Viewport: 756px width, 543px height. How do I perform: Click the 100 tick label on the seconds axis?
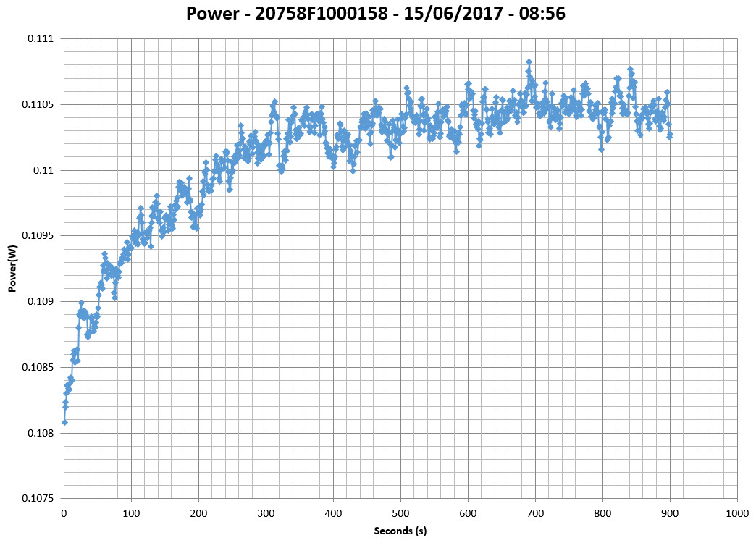tap(131, 512)
